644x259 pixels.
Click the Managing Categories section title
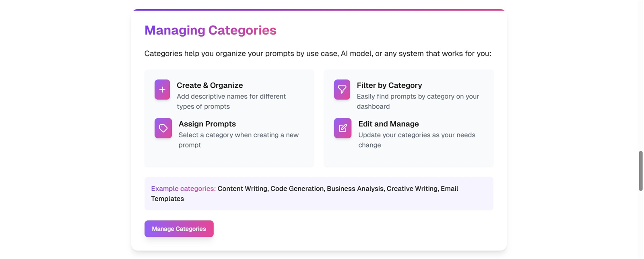click(x=211, y=30)
